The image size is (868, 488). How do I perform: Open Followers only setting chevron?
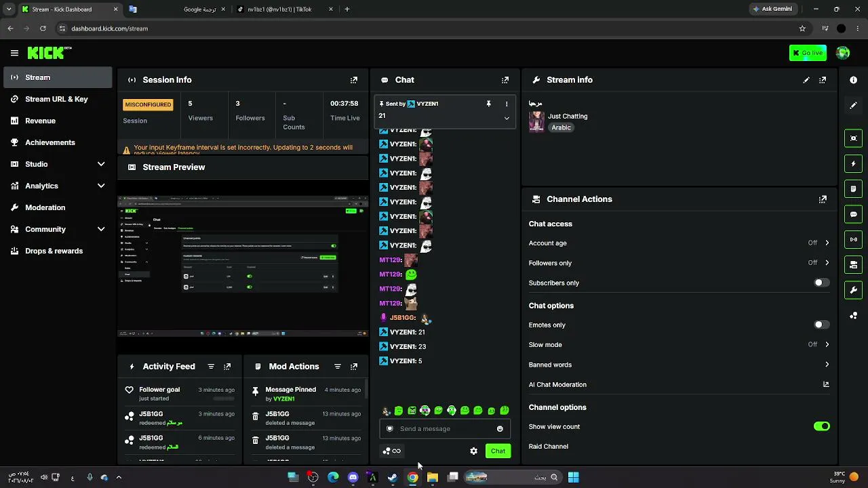827,263
